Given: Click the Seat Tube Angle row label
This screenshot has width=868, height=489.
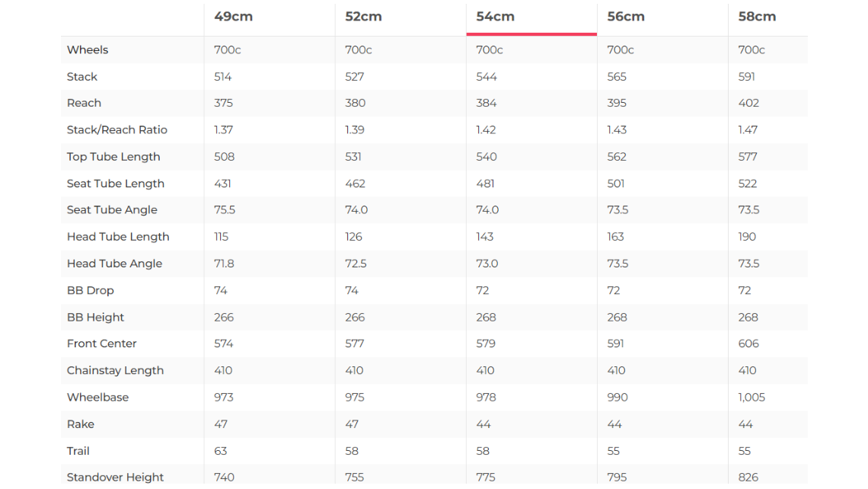Looking at the screenshot, I should coord(112,210).
